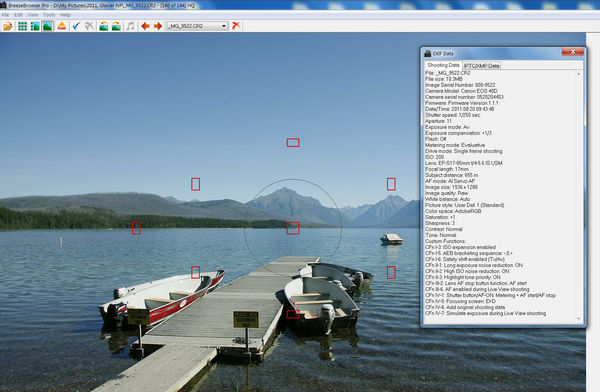
Task: Open the _MG_9522.CR2 file dropdown
Action: pyautogui.click(x=197, y=26)
